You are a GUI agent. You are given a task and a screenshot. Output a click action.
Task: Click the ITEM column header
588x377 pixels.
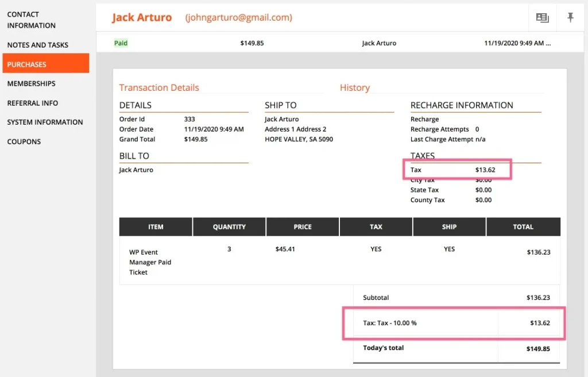click(156, 227)
